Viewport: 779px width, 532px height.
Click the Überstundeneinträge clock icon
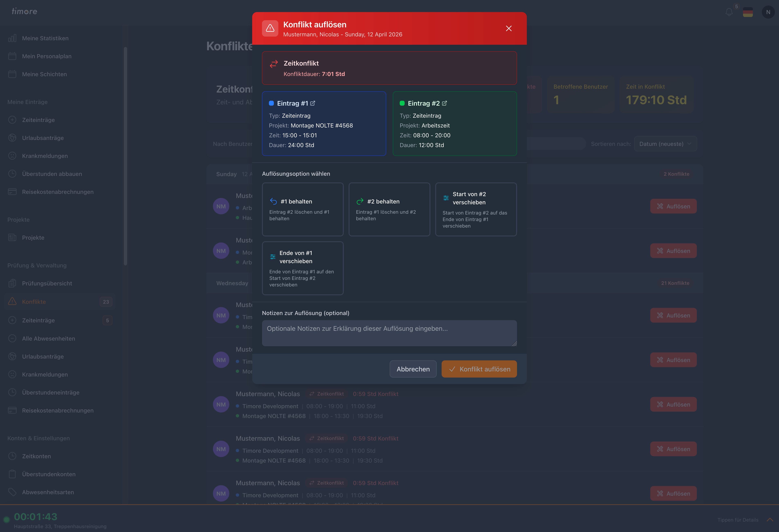point(12,392)
